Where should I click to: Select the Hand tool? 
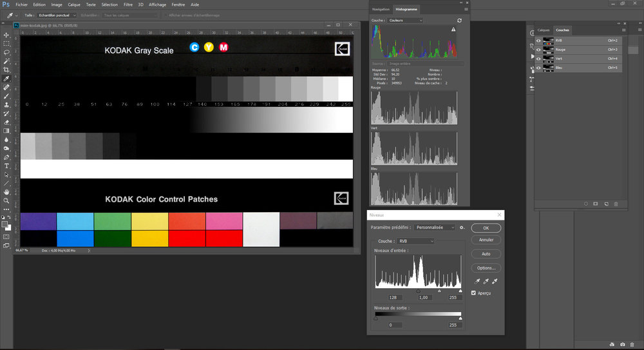pyautogui.click(x=6, y=192)
